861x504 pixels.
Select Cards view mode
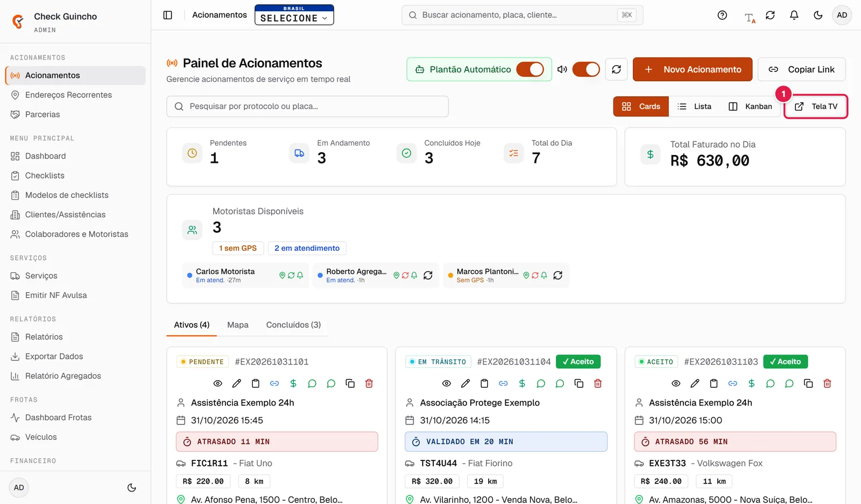coord(641,107)
